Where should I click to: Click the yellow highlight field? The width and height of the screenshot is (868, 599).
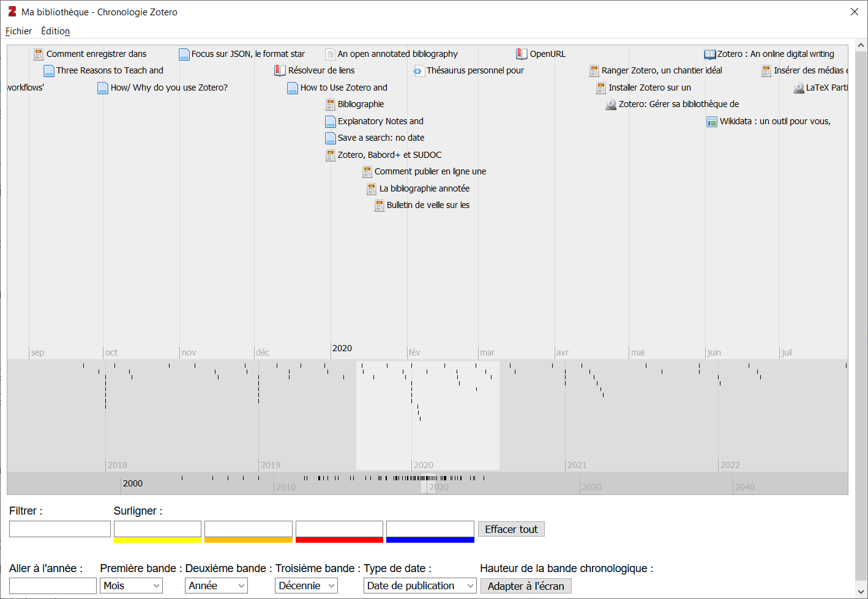pyautogui.click(x=157, y=529)
